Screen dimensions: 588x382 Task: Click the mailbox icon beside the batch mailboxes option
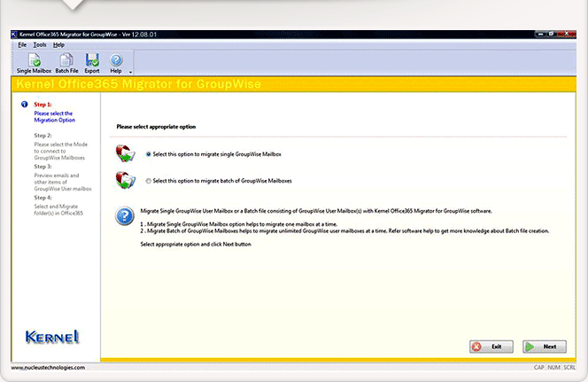125,180
